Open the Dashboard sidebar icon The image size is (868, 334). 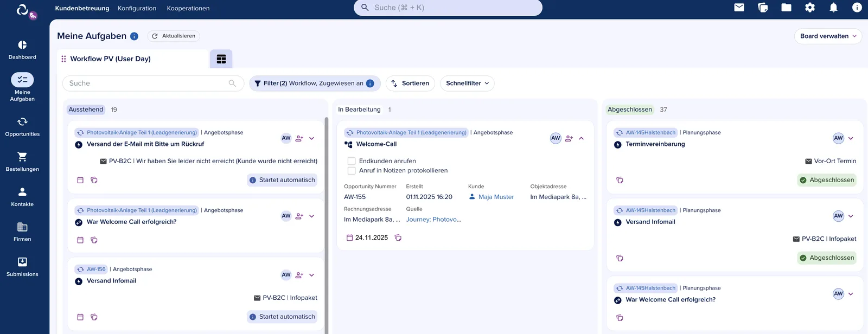click(22, 45)
